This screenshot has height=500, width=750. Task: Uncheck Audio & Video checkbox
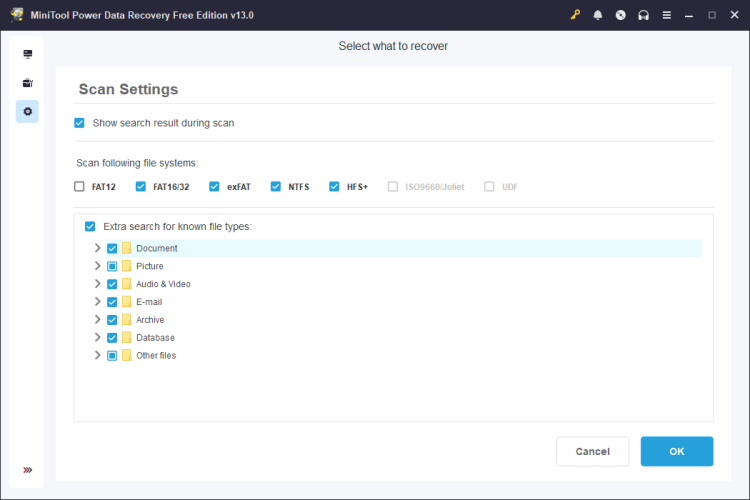pyautogui.click(x=112, y=284)
